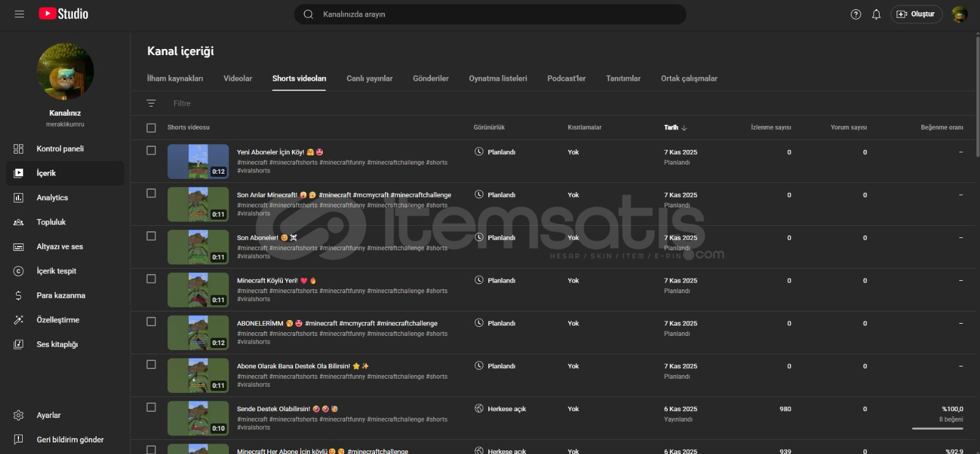Click the filter list icon
The image size is (980, 454).
click(151, 103)
